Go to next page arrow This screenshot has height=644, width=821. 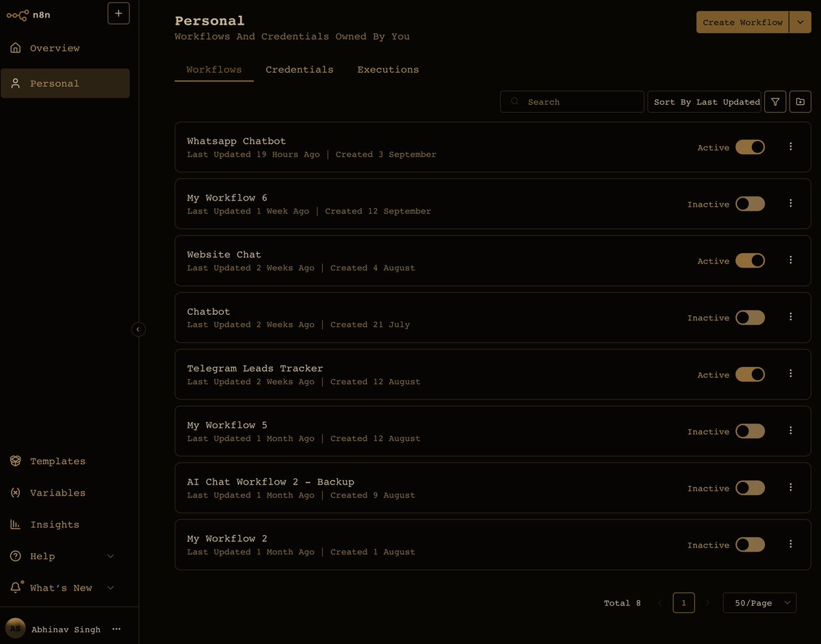coord(707,603)
